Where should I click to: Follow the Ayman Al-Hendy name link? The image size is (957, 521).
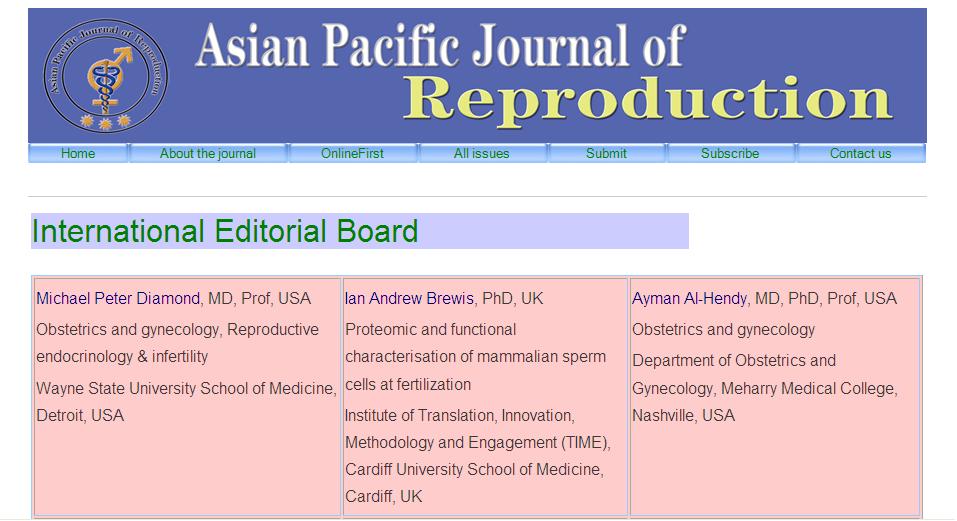point(689,298)
